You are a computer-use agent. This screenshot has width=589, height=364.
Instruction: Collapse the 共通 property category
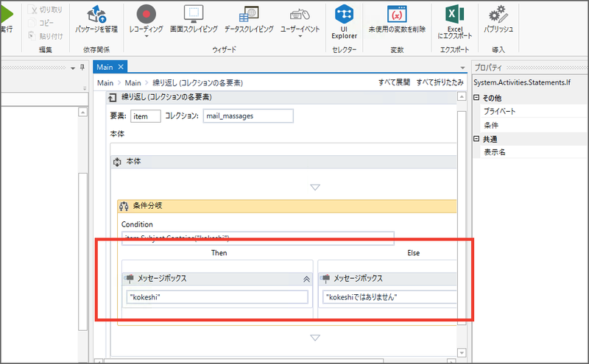(x=476, y=138)
